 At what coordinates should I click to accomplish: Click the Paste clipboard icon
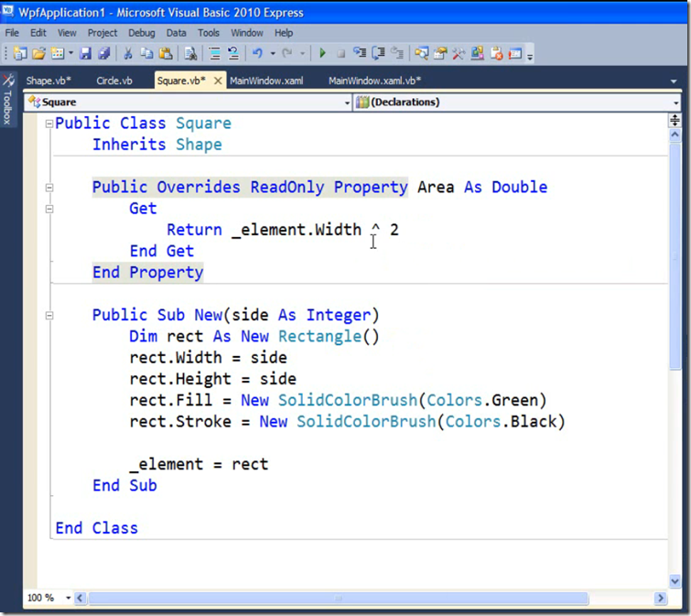(x=166, y=53)
